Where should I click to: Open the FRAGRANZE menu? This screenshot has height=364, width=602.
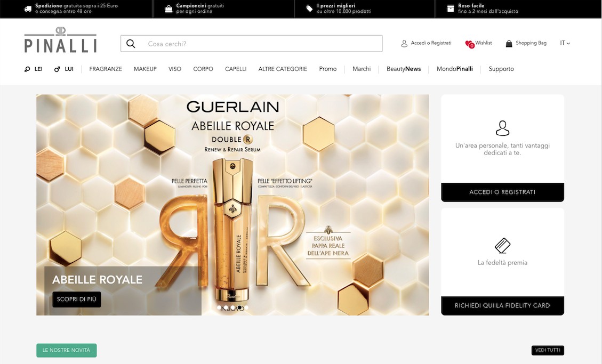tap(106, 69)
